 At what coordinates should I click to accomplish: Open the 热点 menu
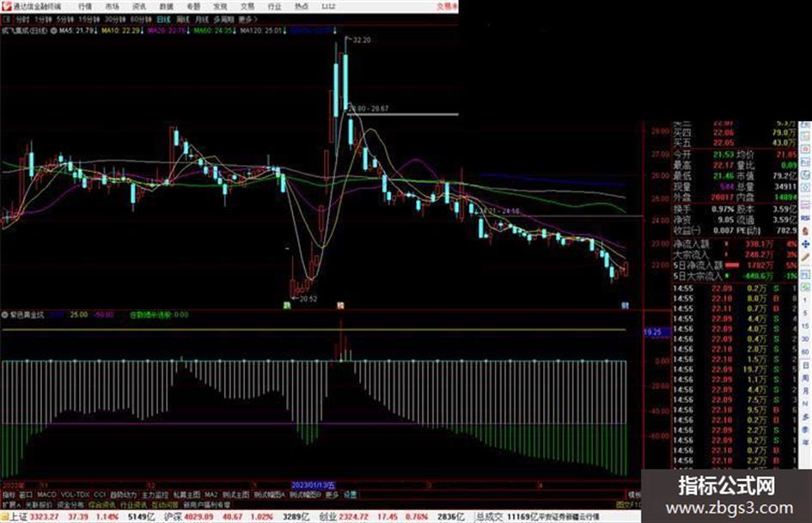[x=301, y=7]
